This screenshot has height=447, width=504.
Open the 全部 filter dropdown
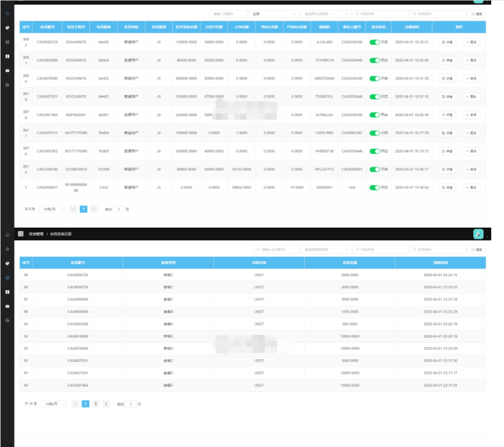click(273, 14)
